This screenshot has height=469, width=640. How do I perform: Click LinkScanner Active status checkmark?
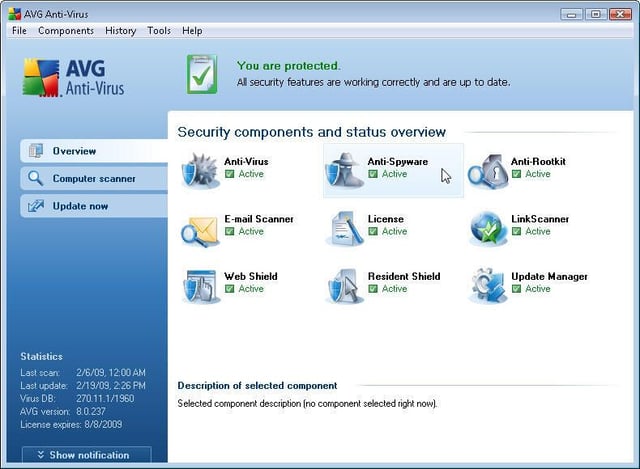[517, 231]
